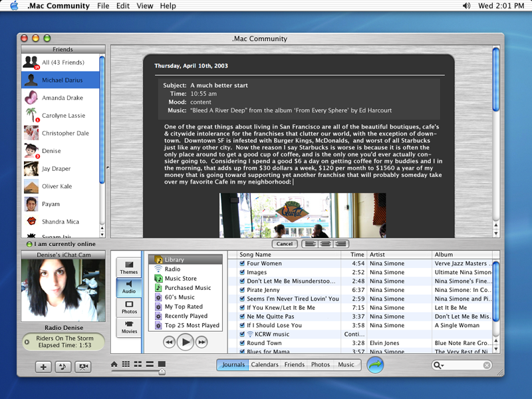Open the search magnifier dropdown

438,365
